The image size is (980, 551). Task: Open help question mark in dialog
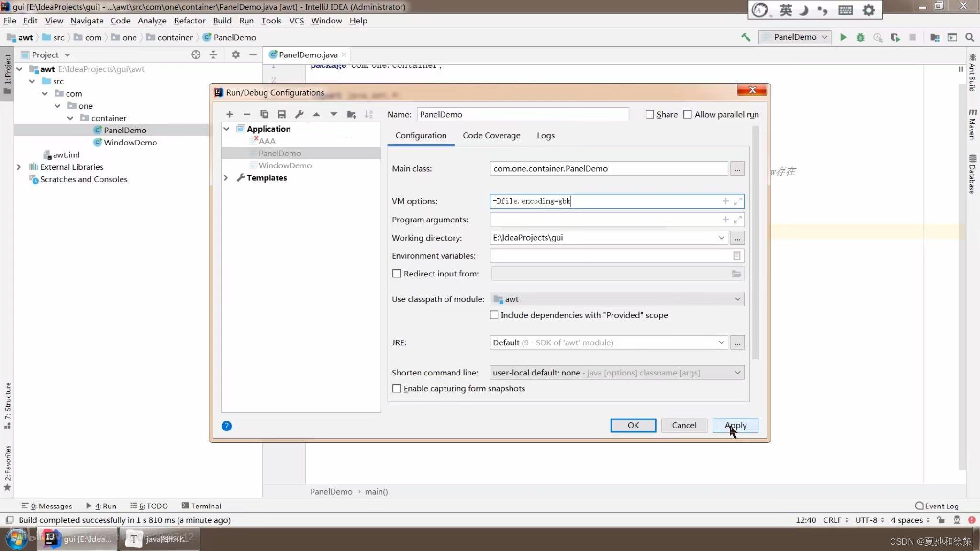click(x=227, y=426)
